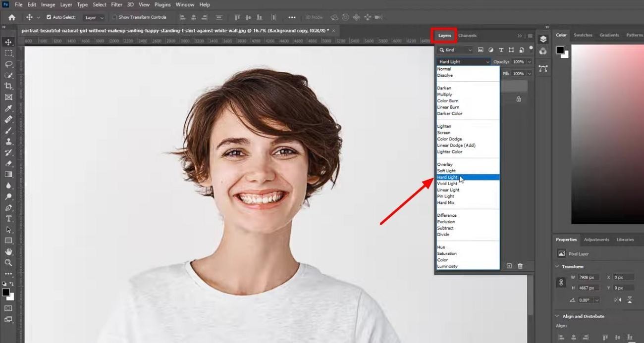The height and width of the screenshot is (343, 644).
Task: Click the Home icon in options bar
Action: point(12,17)
